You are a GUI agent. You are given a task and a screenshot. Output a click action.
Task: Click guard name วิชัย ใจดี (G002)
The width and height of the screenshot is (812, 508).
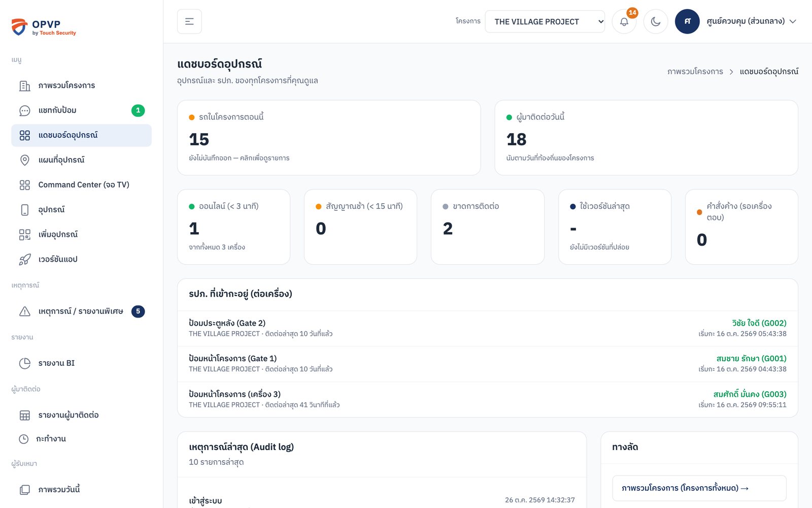759,323
